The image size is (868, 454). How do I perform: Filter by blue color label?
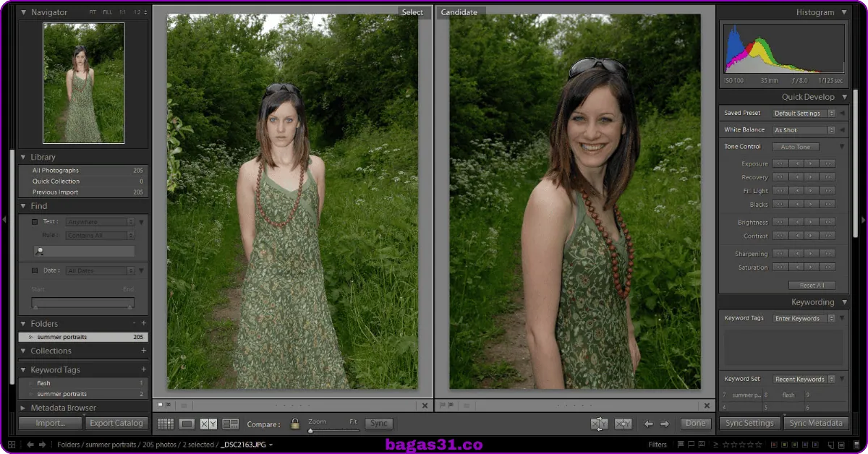pos(805,445)
